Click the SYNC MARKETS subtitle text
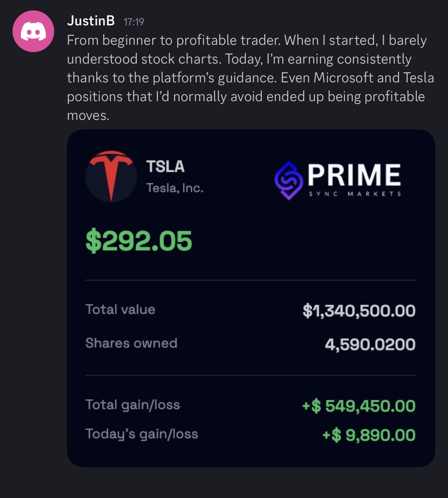The height and width of the screenshot is (498, 448). point(355,194)
